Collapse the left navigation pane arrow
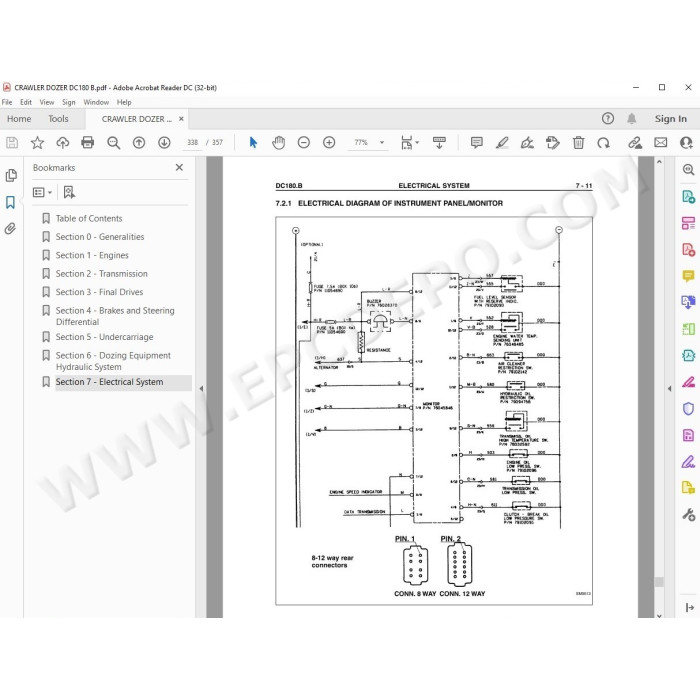 [201, 389]
